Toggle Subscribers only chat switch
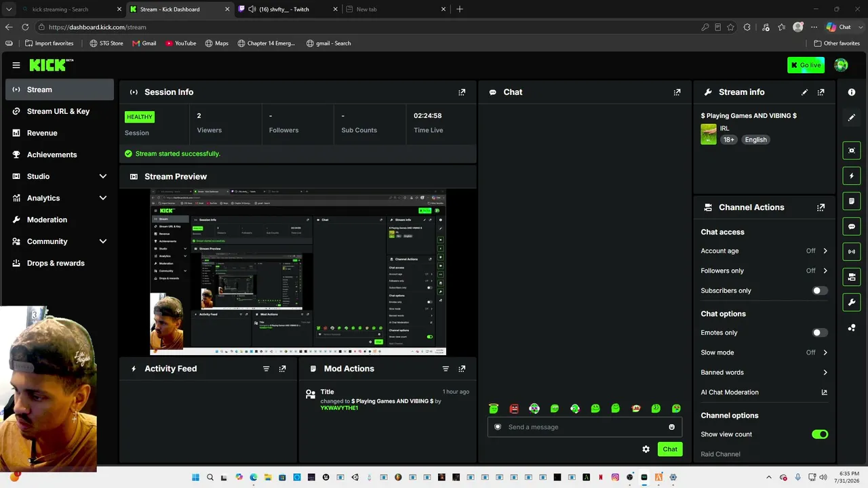This screenshot has width=868, height=488. click(x=820, y=291)
